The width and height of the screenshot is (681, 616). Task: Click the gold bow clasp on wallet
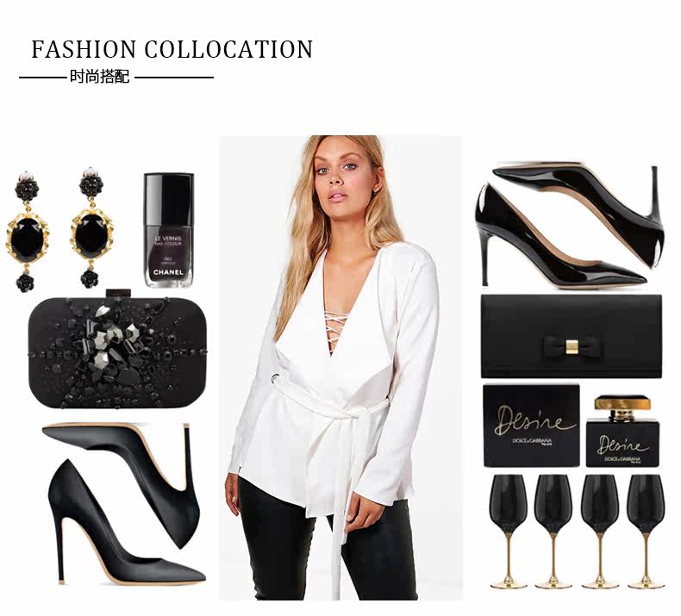(572, 347)
